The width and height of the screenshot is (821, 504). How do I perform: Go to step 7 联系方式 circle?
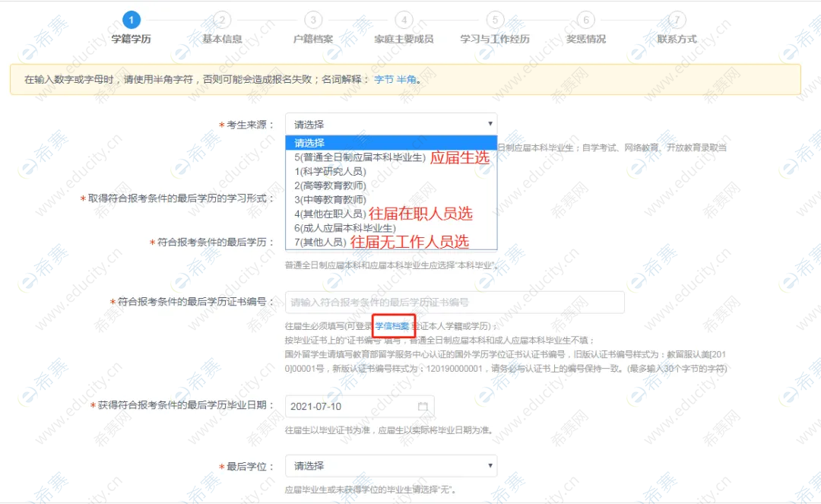677,20
